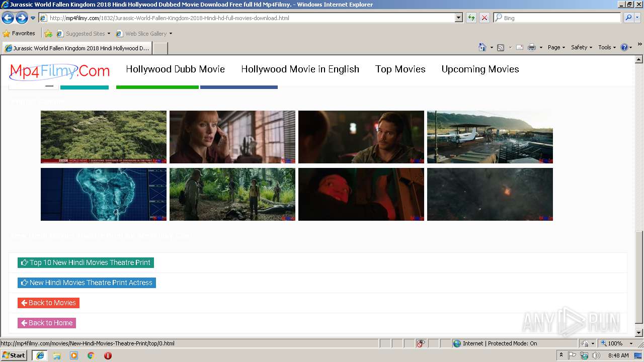The height and width of the screenshot is (362, 644).
Task: Go forward using the Forward arrow
Action: [22, 18]
